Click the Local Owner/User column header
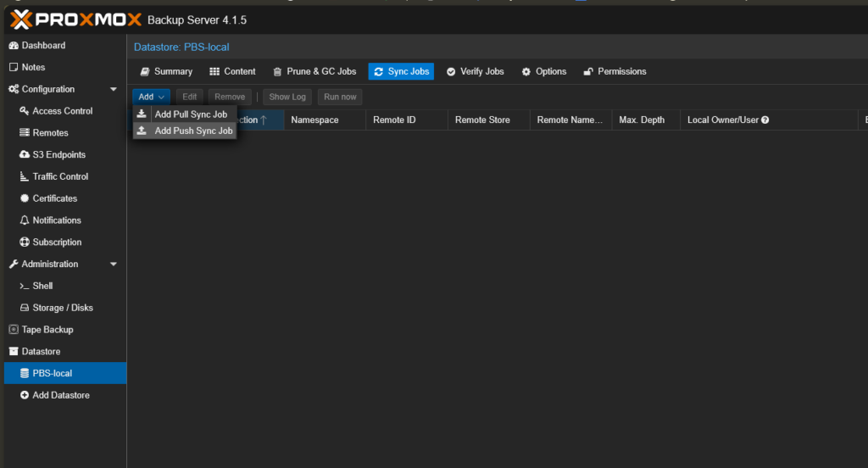This screenshot has height=468, width=868. pos(770,120)
